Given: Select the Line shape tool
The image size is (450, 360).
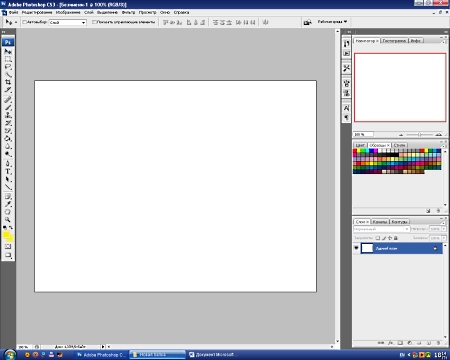Looking at the screenshot, I should point(8,187).
